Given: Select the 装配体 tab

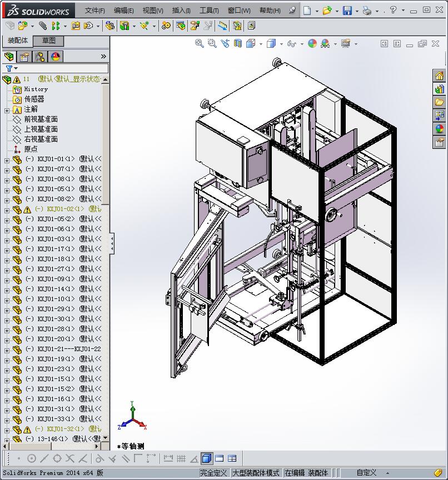Looking at the screenshot, I should (x=18, y=41).
